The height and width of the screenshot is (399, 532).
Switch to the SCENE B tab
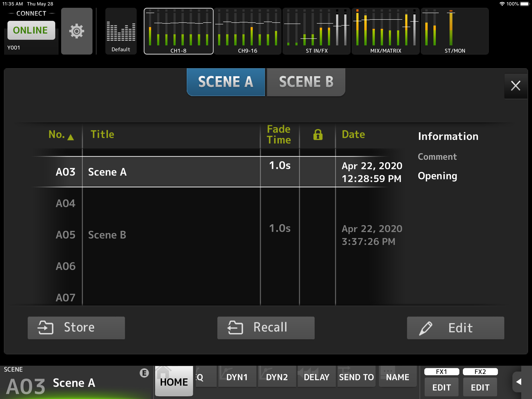[x=306, y=82]
